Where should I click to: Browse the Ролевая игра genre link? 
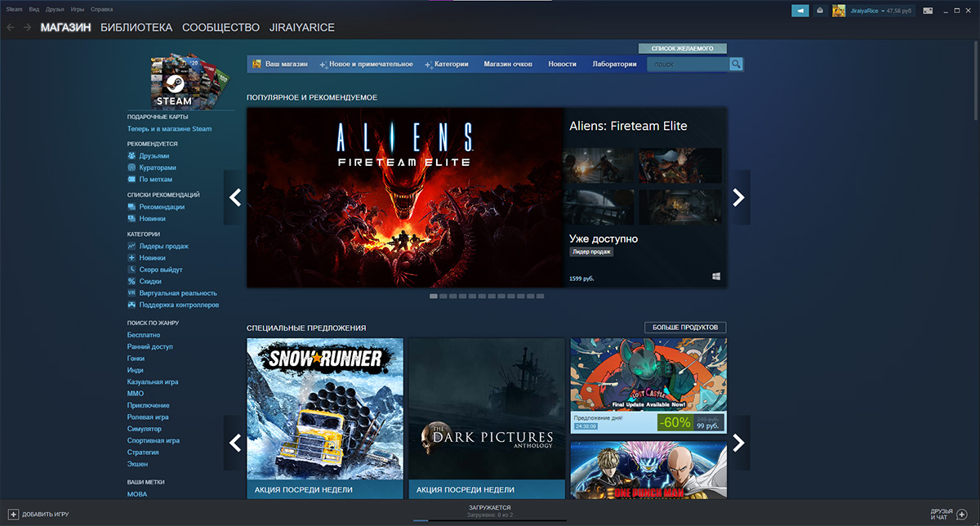click(x=149, y=417)
